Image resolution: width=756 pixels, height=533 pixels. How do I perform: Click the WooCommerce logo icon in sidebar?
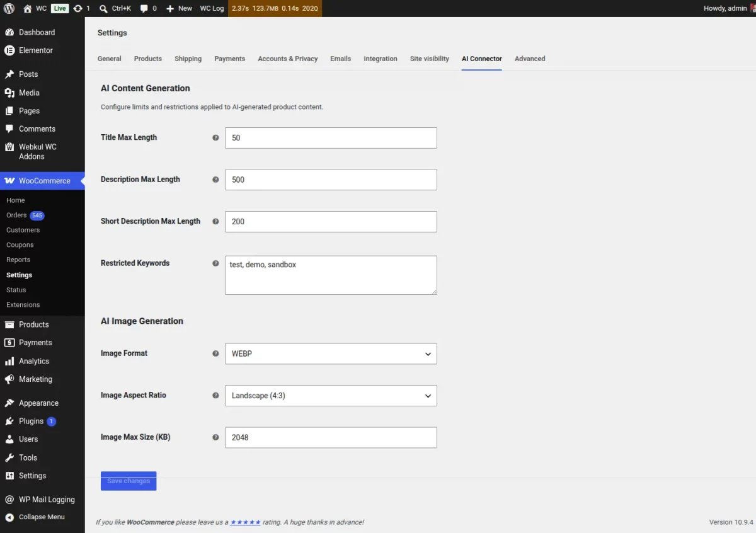pyautogui.click(x=9, y=181)
